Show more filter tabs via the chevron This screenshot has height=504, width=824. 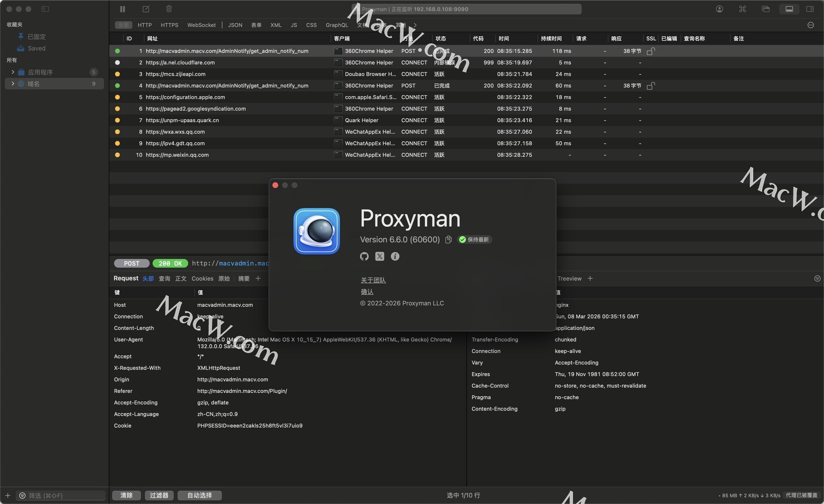click(x=415, y=25)
